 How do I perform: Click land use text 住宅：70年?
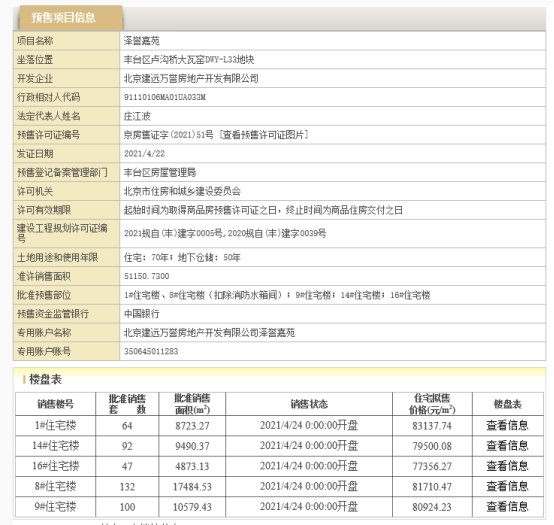(x=146, y=258)
